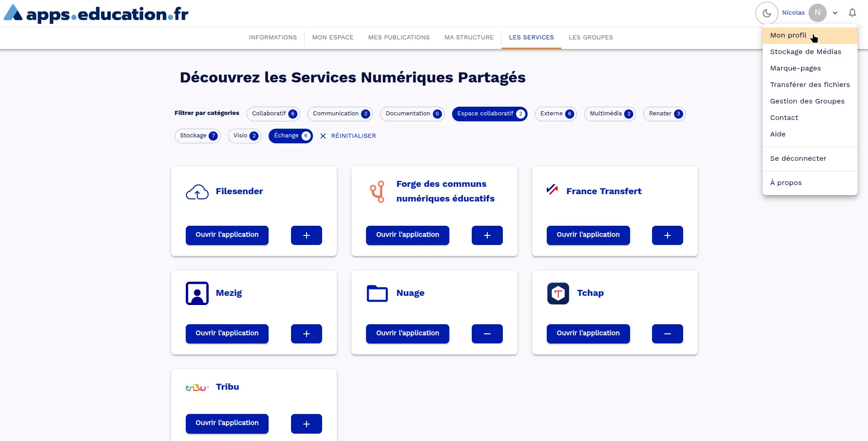This screenshot has width=868, height=441.
Task: Toggle the Stockage category filter
Action: pyautogui.click(x=198, y=136)
